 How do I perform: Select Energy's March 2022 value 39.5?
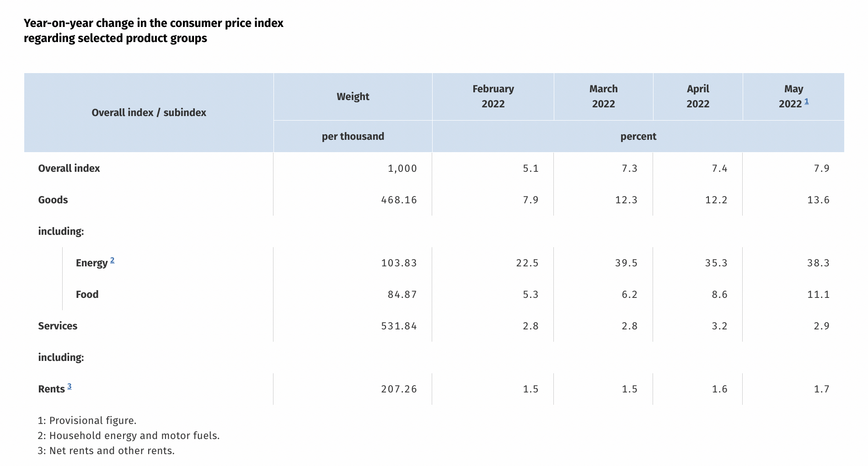(x=626, y=263)
